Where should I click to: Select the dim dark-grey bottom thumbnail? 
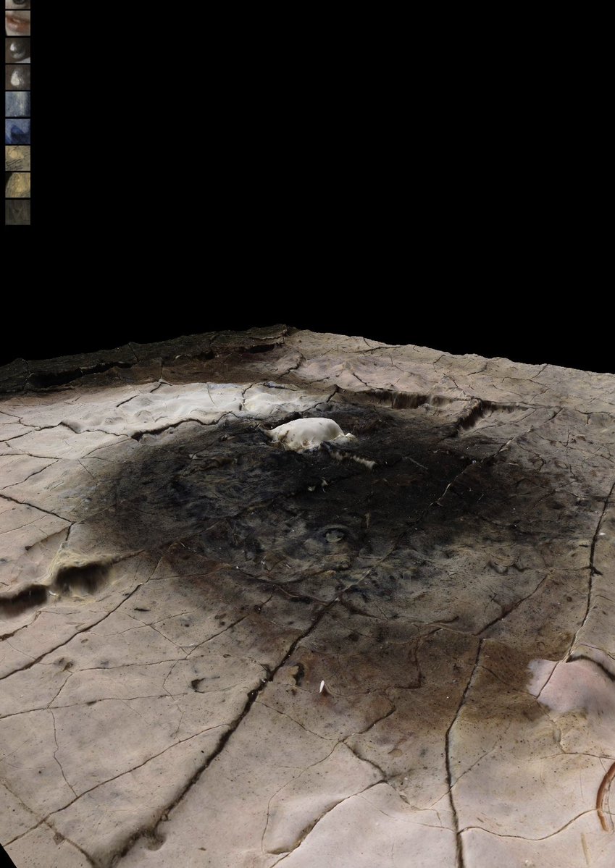tap(17, 212)
